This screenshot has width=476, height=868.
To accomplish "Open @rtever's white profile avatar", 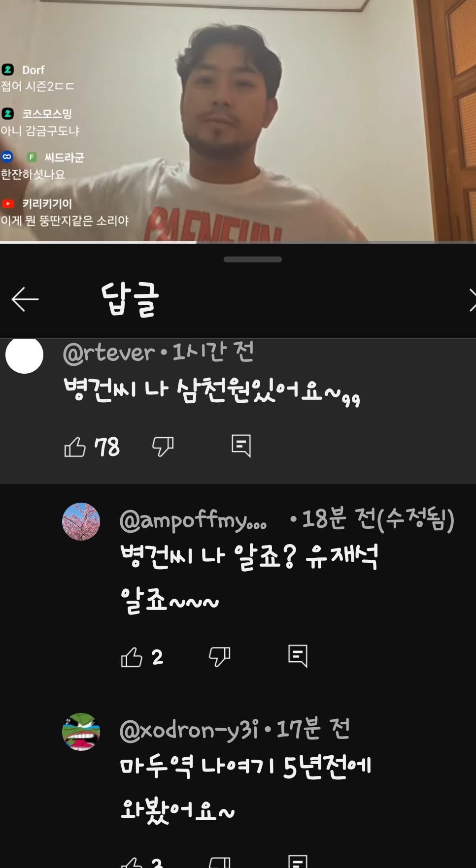I will (24, 355).
